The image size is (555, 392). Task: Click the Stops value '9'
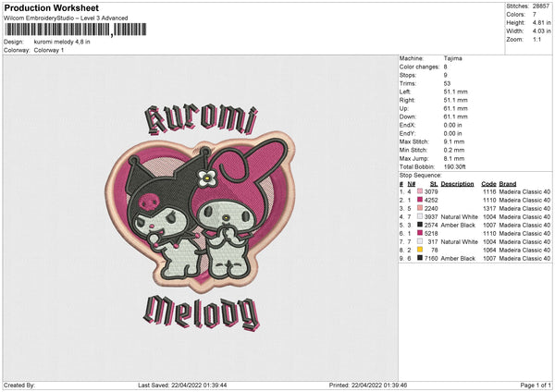tap(445, 75)
